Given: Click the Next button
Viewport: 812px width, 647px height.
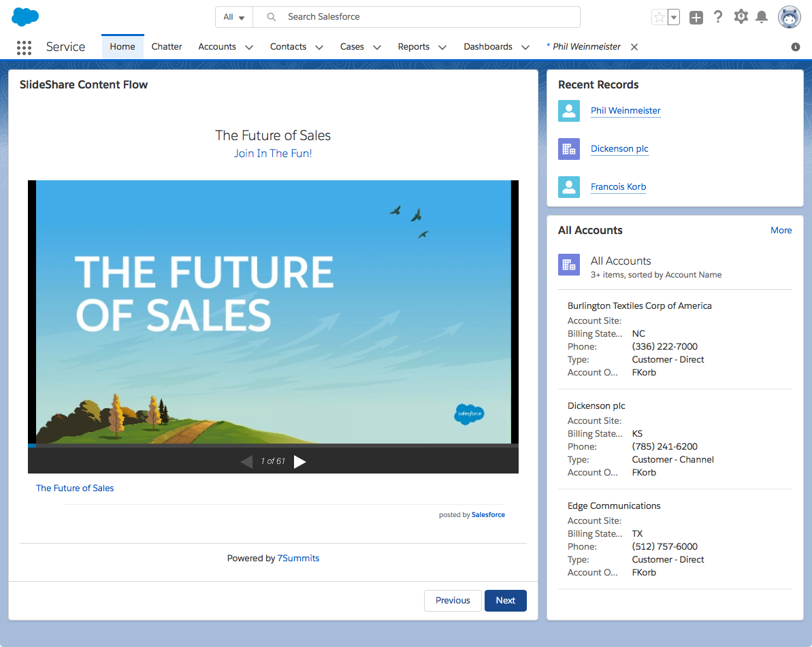Looking at the screenshot, I should tap(506, 601).
